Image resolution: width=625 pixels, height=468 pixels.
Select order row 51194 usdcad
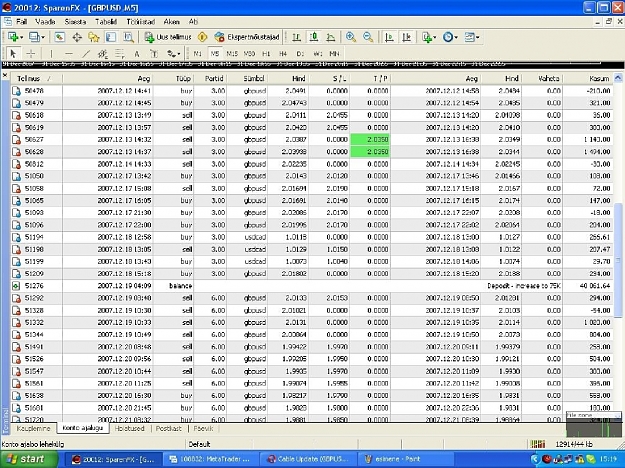[x=312, y=237]
